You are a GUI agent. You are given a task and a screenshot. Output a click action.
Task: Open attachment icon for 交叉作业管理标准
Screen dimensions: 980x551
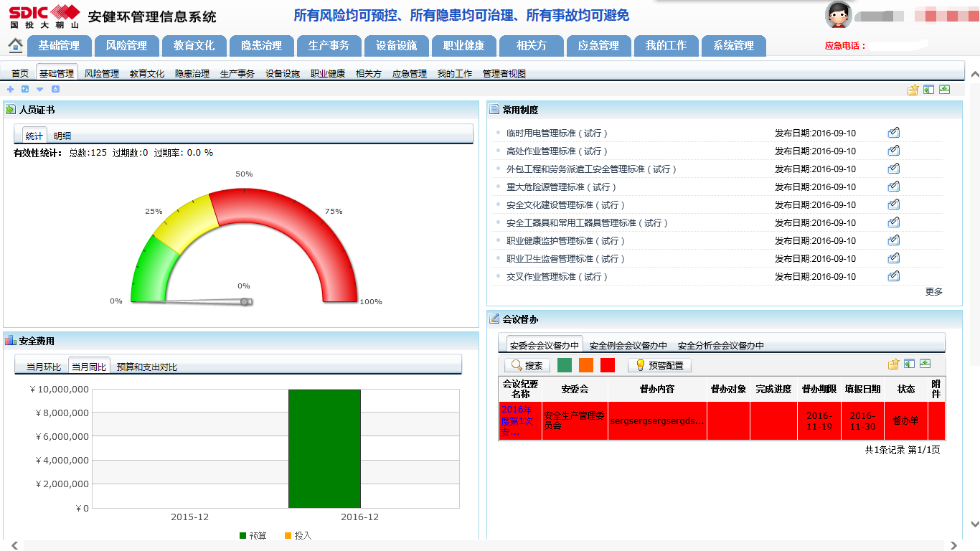[x=893, y=276]
